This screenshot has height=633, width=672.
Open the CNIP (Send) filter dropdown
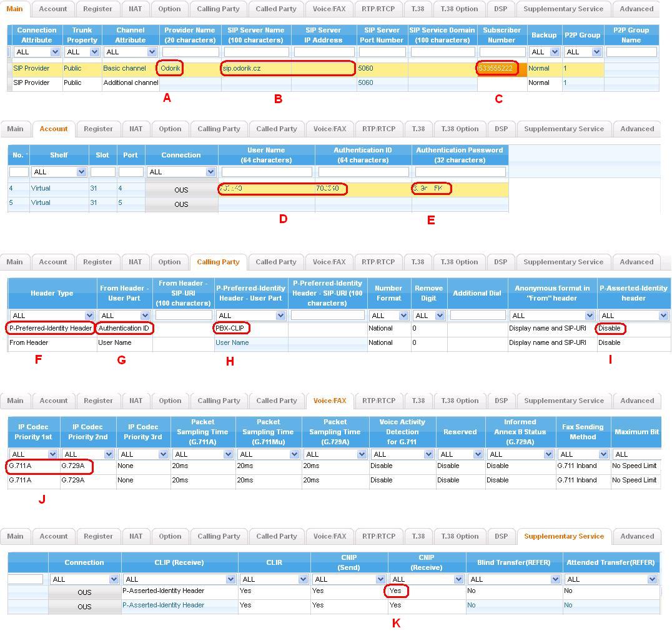point(349,579)
